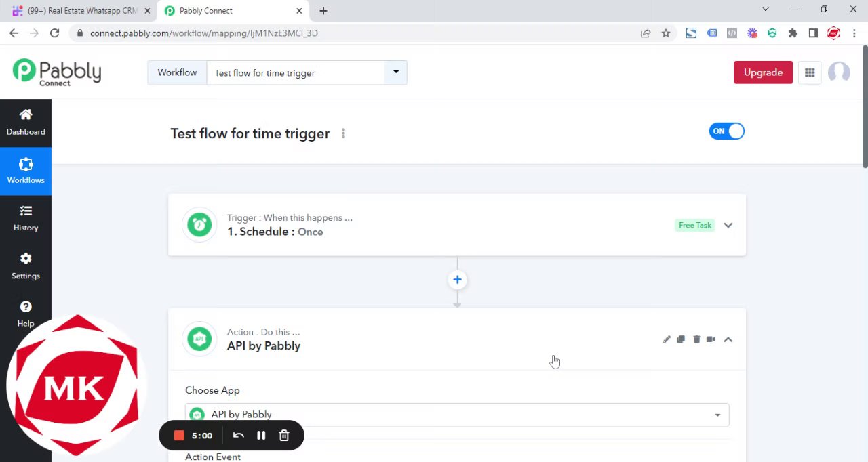Click the 1. Schedule : Once title

tap(275, 232)
